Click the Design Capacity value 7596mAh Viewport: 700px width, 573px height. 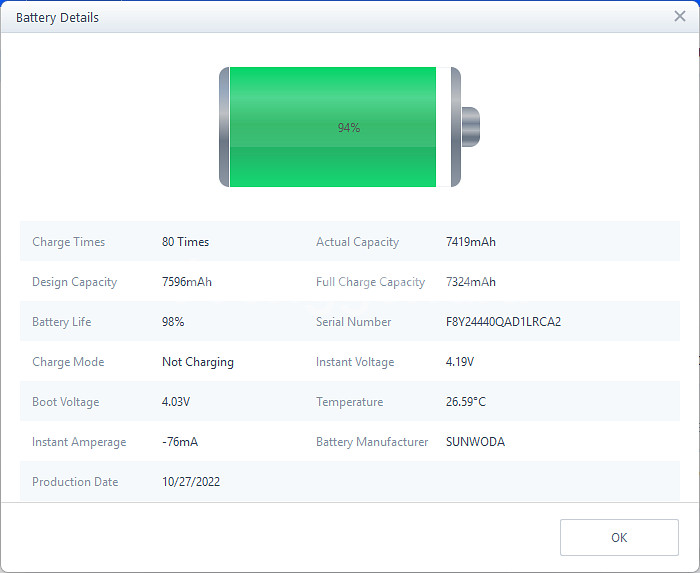[x=186, y=282]
